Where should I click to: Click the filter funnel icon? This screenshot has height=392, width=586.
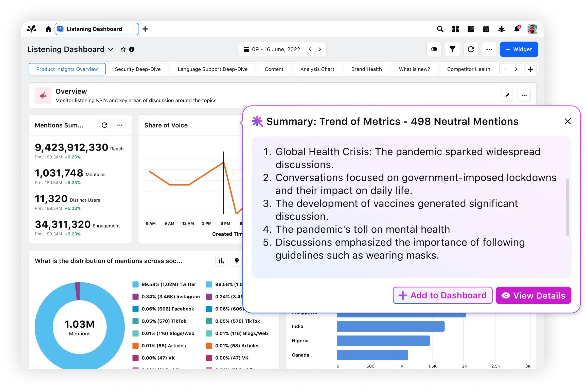point(452,49)
